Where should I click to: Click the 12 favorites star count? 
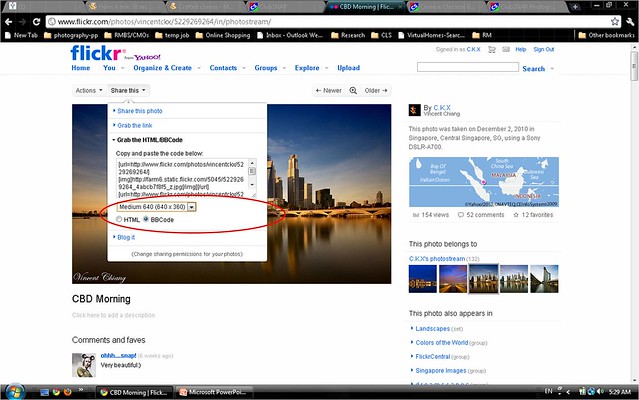[x=533, y=215]
